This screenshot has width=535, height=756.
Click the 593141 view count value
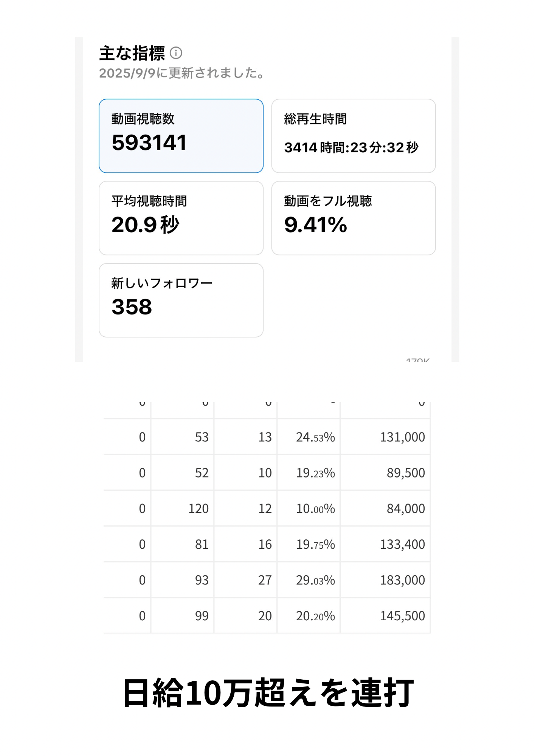click(149, 143)
